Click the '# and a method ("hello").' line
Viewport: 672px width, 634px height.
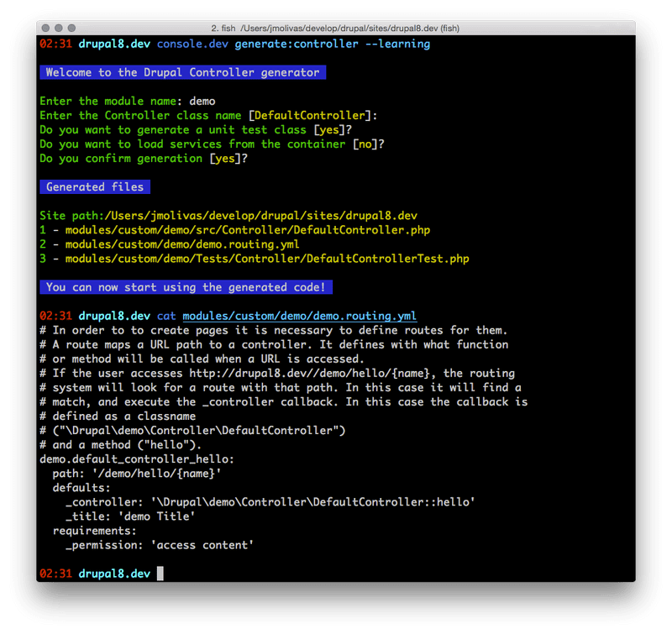(120, 445)
